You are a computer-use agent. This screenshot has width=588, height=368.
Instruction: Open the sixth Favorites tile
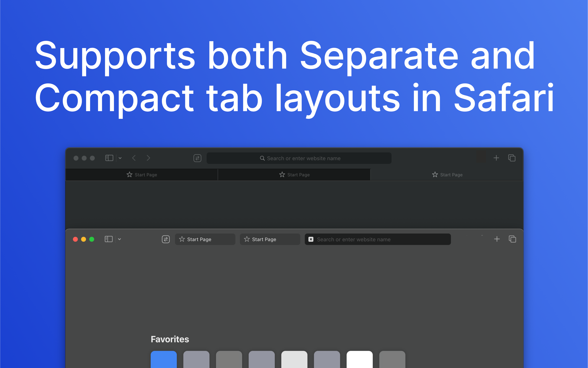tap(327, 359)
